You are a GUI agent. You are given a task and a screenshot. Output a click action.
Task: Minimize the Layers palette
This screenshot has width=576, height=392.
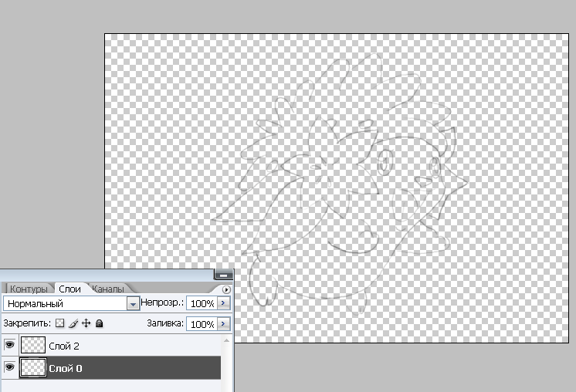pyautogui.click(x=223, y=274)
